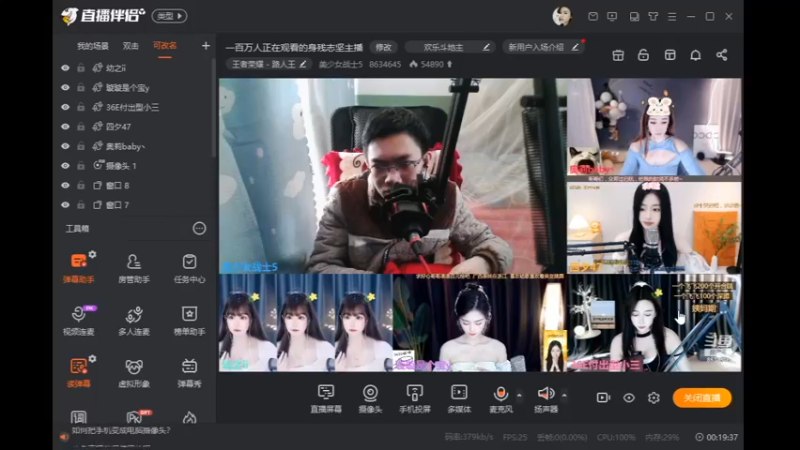
Task: Open user avatar profile
Action: [x=562, y=16]
